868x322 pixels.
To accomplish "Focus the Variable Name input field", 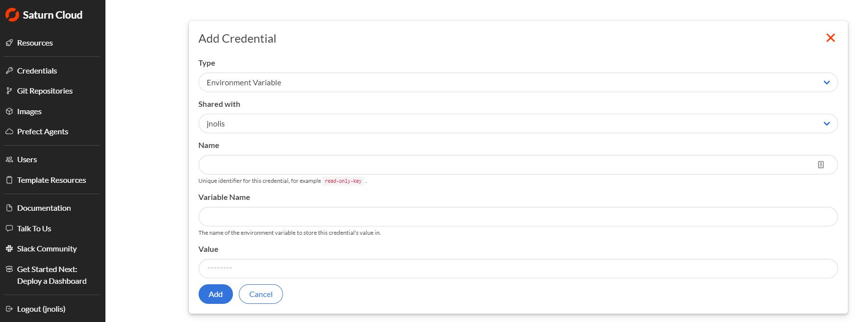I will [517, 217].
